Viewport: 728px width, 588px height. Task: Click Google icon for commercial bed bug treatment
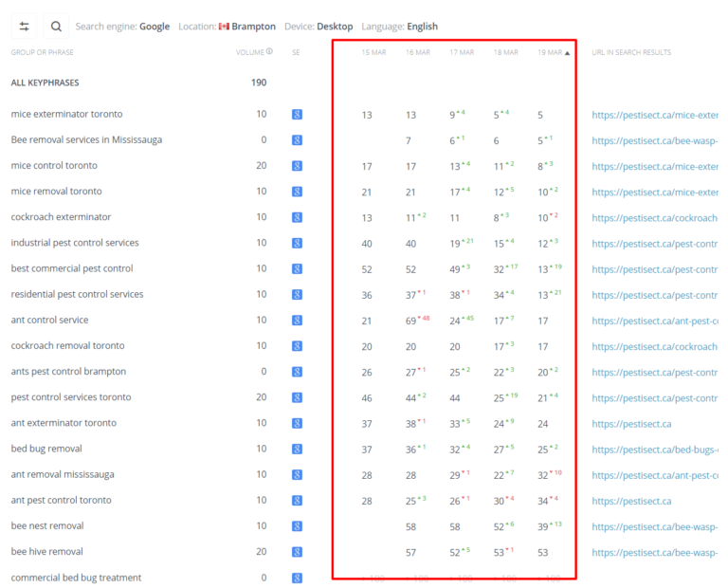(297, 578)
